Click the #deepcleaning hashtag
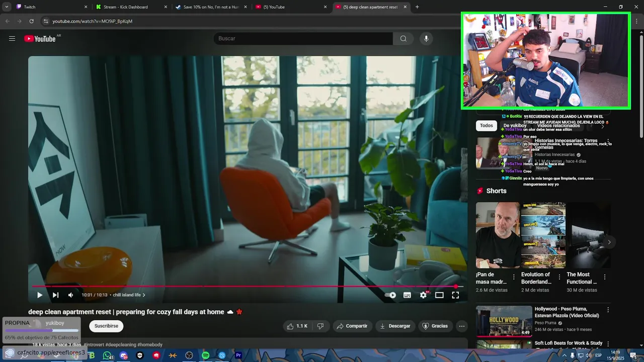Image resolution: width=644 pixels, height=362 pixels. (x=121, y=345)
